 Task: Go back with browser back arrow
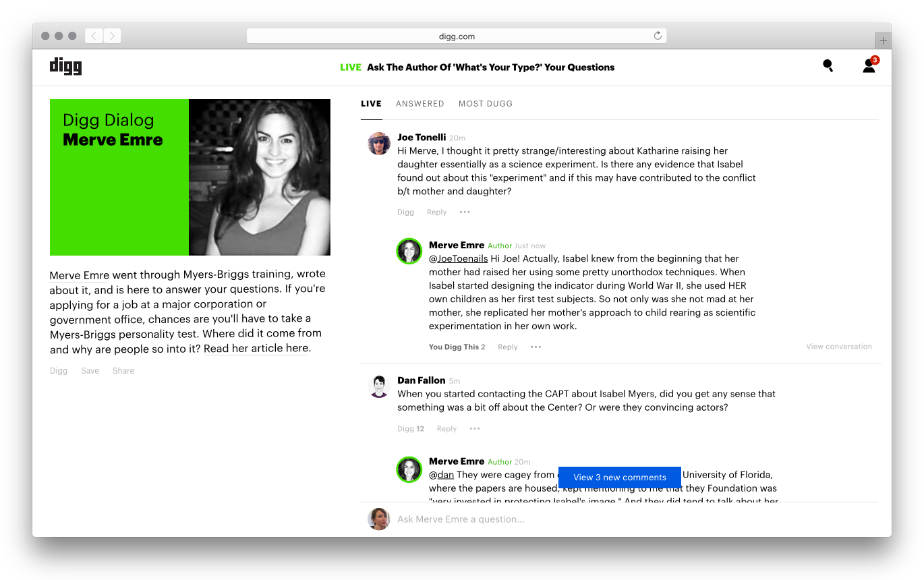coord(94,36)
